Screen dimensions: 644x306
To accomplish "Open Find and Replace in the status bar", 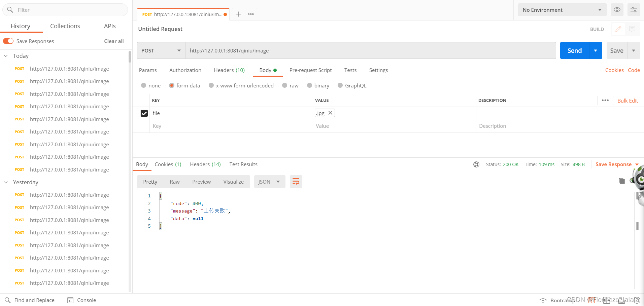I will pos(30,300).
